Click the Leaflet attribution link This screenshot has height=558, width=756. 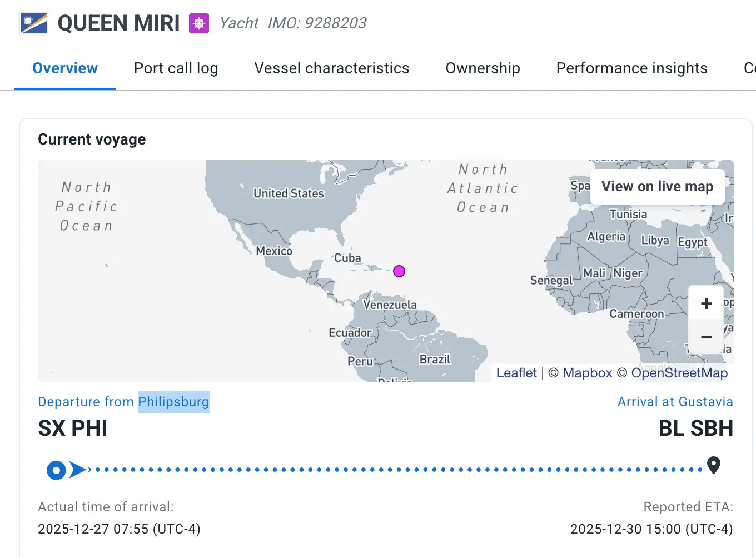[x=516, y=373]
